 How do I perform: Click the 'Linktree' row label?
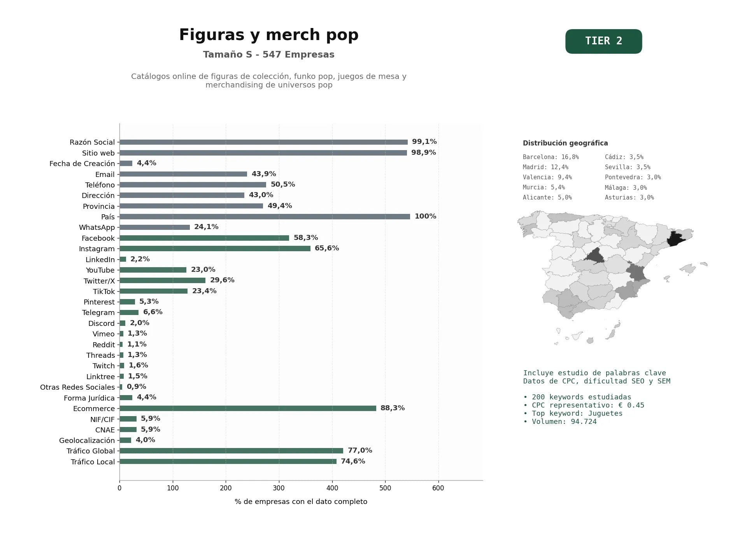pyautogui.click(x=100, y=376)
